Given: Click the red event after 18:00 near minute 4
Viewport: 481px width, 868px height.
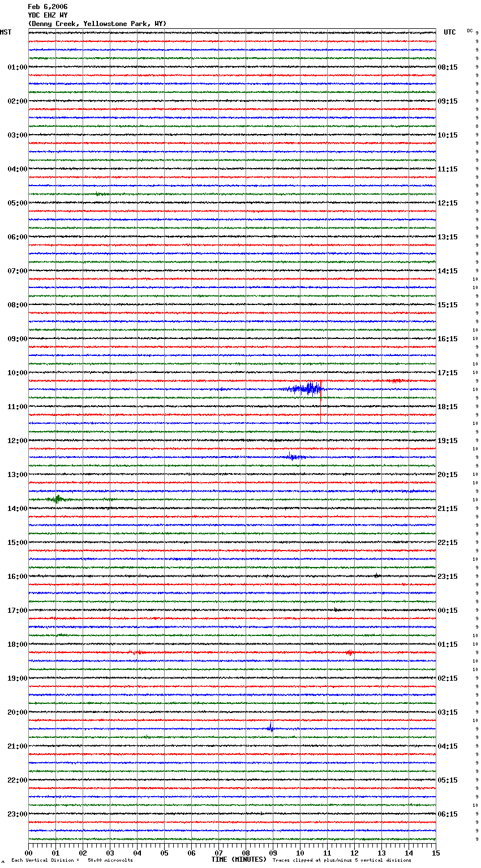Looking at the screenshot, I should coord(136,652).
